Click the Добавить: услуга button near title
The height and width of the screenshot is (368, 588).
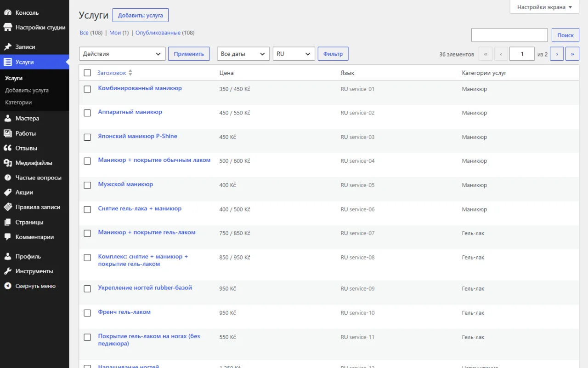[x=141, y=15]
